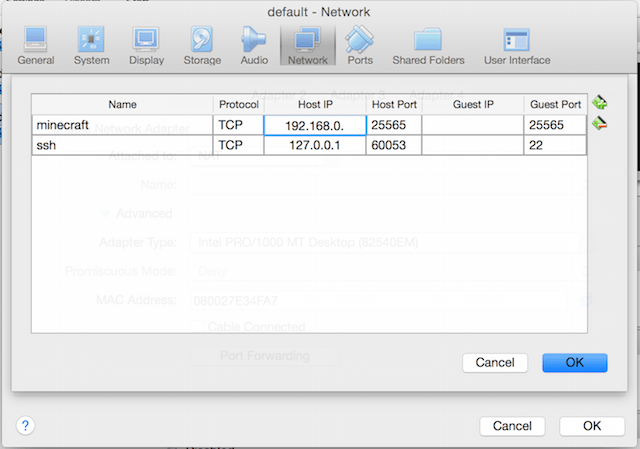
Task: Sort by the Protocol column header
Action: pyautogui.click(x=238, y=104)
